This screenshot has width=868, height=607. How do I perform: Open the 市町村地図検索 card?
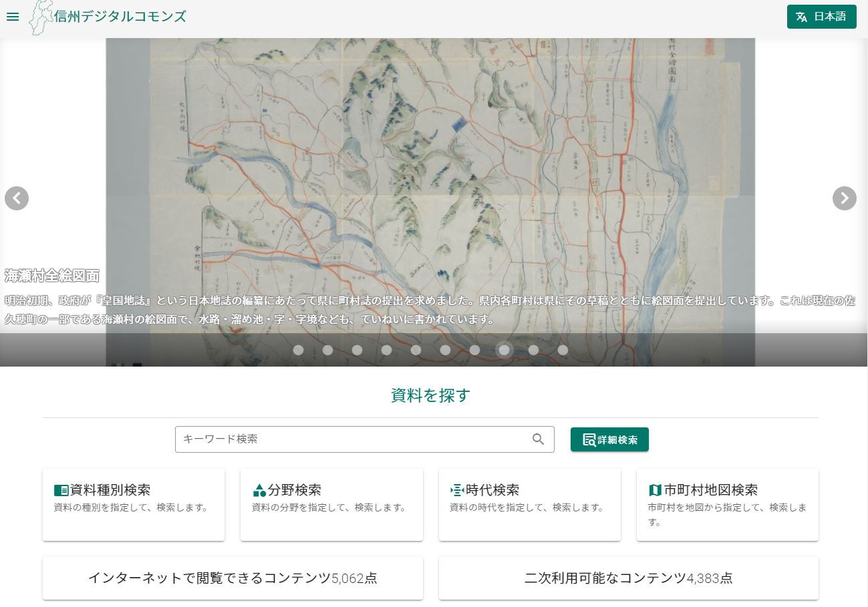(x=728, y=505)
